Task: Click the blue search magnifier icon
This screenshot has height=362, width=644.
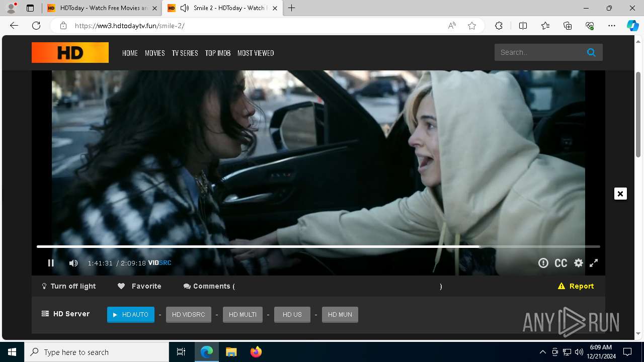Action: click(591, 52)
